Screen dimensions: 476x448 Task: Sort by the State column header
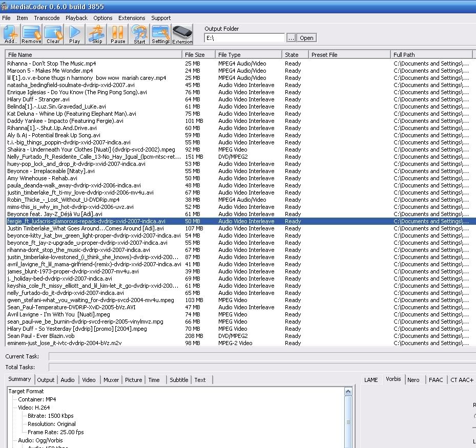[295, 55]
